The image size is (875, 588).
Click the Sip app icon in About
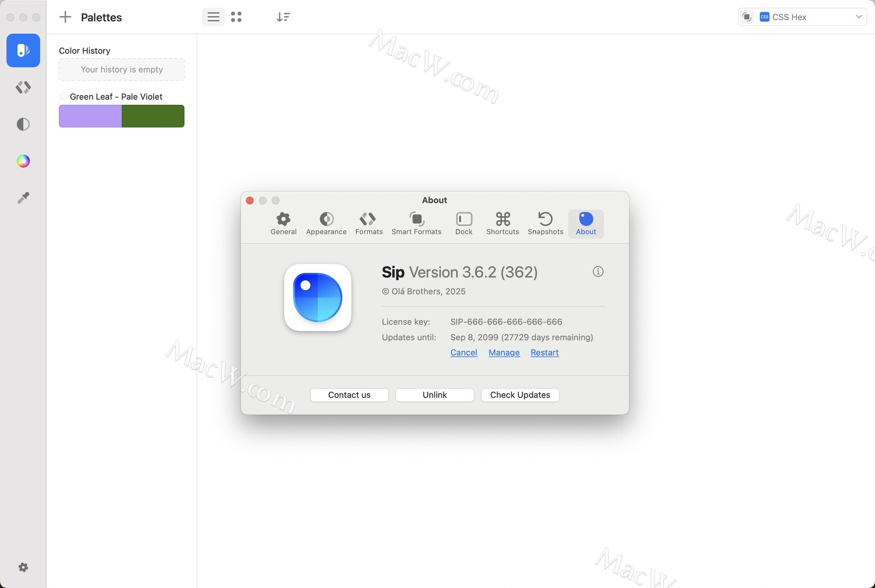tap(318, 298)
